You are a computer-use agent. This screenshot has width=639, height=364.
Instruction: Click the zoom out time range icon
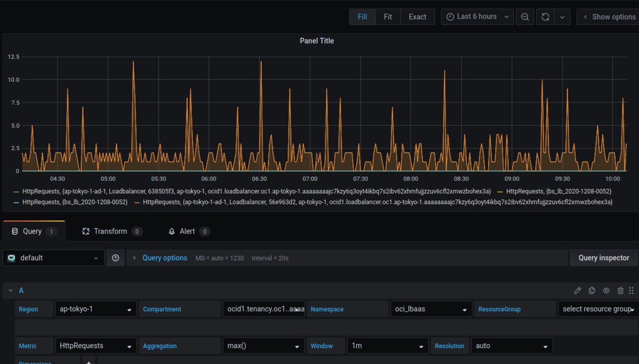click(525, 17)
